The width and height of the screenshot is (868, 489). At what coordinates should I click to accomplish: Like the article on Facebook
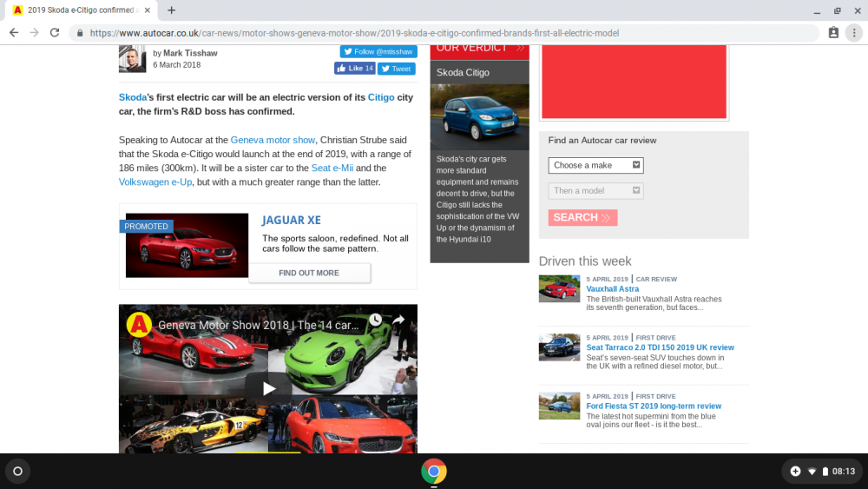pyautogui.click(x=355, y=68)
